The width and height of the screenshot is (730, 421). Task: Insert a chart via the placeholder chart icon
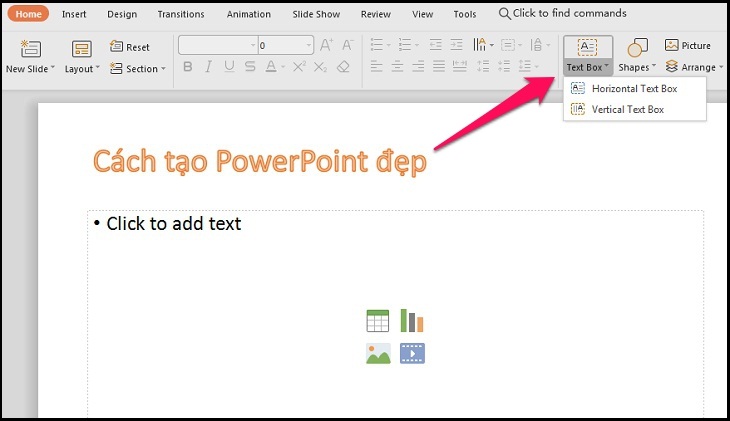[x=412, y=320]
